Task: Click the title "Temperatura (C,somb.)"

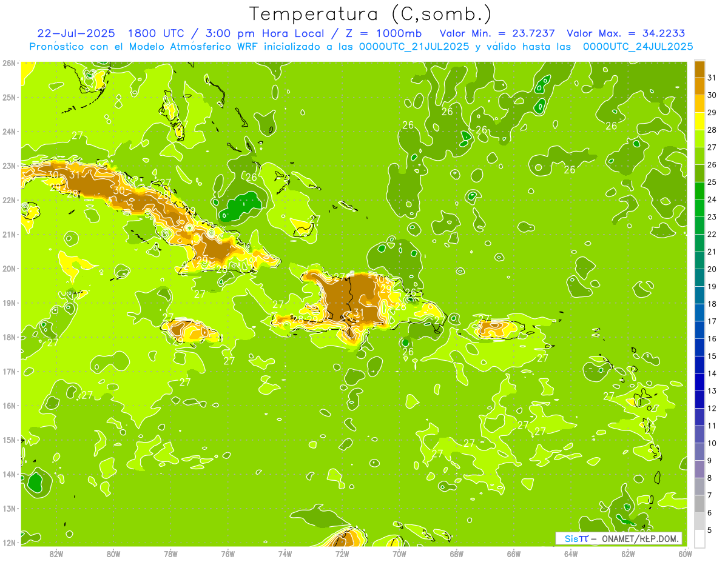Action: [x=370, y=14]
